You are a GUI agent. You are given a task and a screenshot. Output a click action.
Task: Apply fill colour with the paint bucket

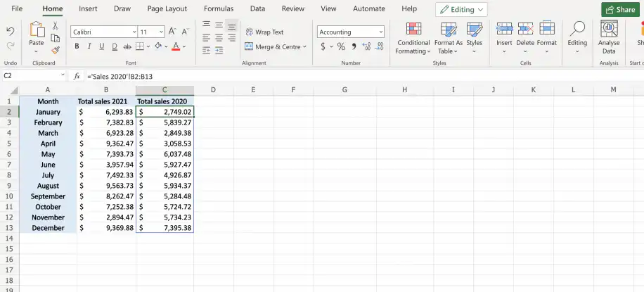[x=158, y=46]
